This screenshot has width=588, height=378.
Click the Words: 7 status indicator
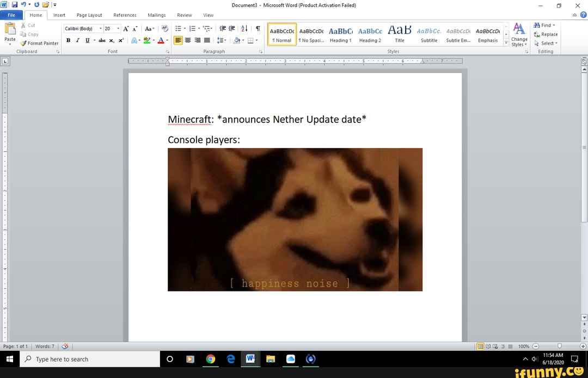coord(45,346)
